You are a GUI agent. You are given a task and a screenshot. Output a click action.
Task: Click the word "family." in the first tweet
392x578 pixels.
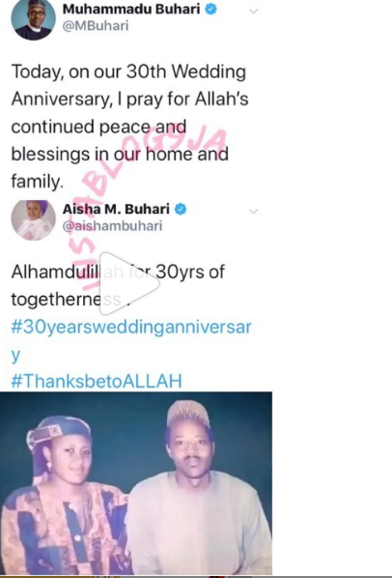38,182
